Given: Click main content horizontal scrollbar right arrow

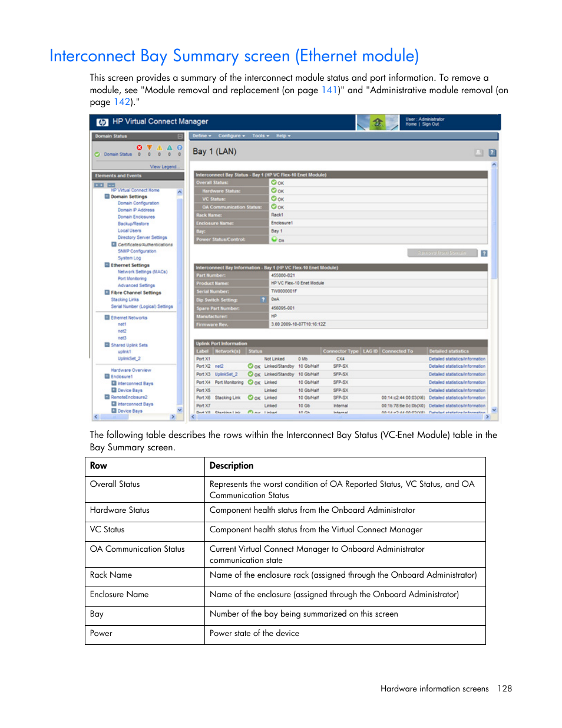Looking at the screenshot, I should [487, 417].
